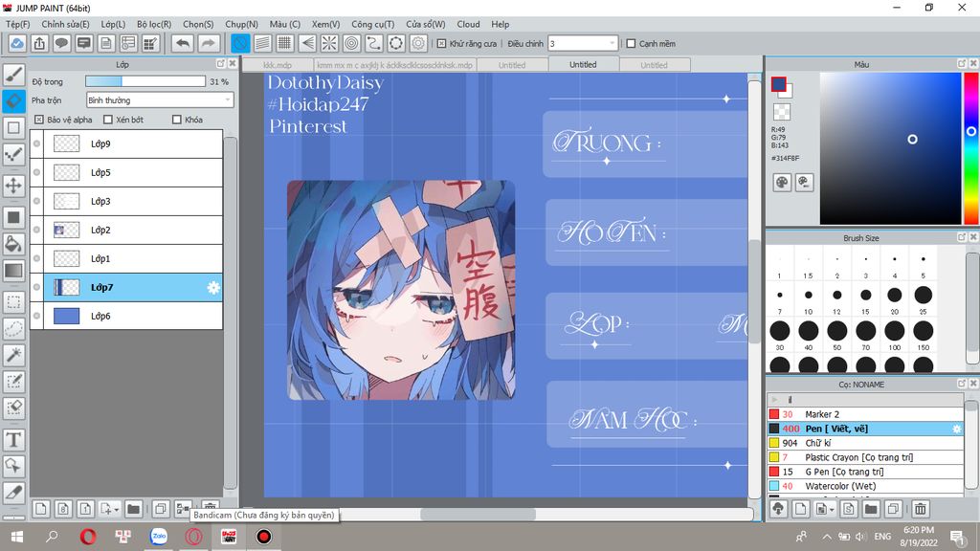Select the rectangular Select tool
Screen dimensions: 980x551
tap(13, 302)
